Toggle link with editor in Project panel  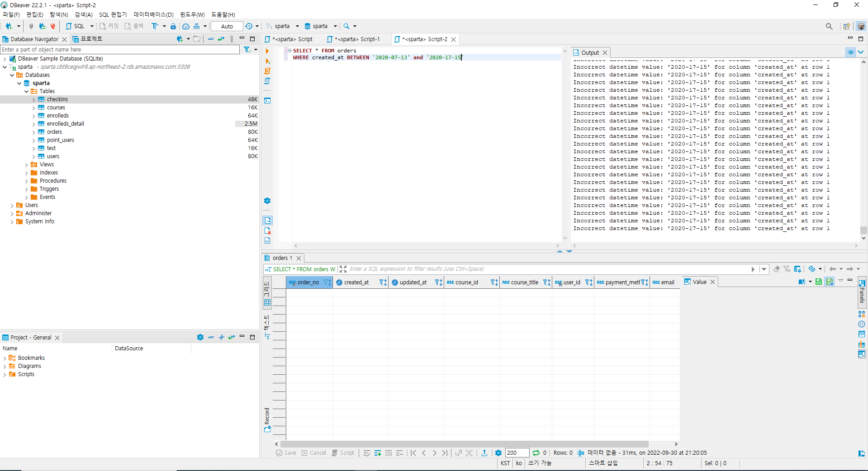click(x=232, y=337)
